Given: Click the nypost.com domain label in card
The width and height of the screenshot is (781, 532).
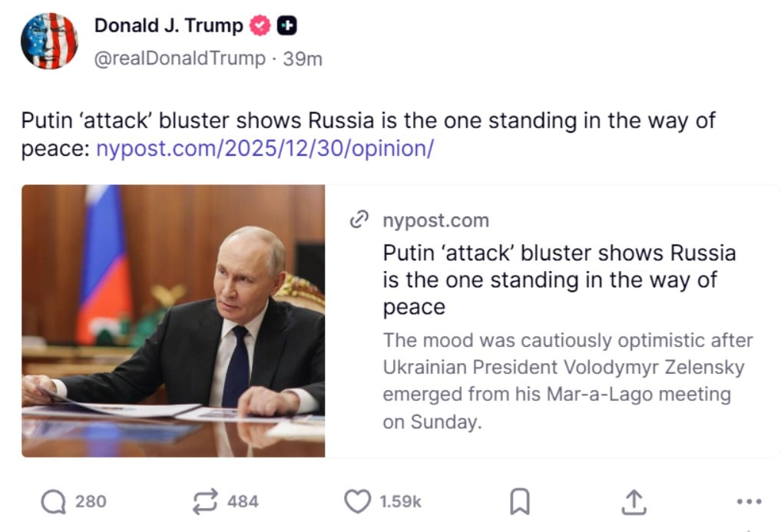Looking at the screenshot, I should (x=435, y=221).
